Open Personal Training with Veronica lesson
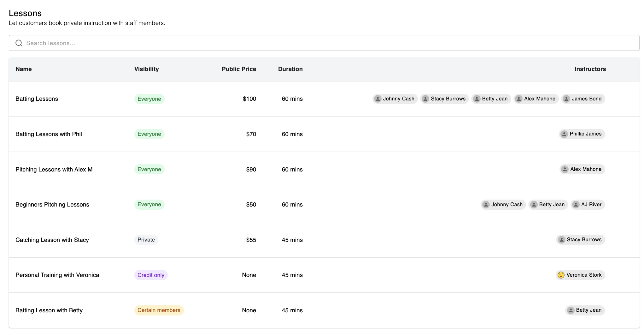The height and width of the screenshot is (336, 644). tap(57, 275)
